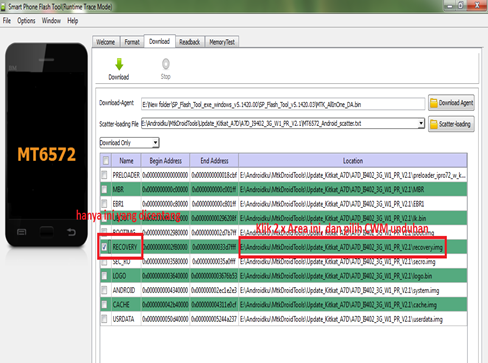Click the Begin Address column header
The width and height of the screenshot is (488, 363).
(x=165, y=161)
